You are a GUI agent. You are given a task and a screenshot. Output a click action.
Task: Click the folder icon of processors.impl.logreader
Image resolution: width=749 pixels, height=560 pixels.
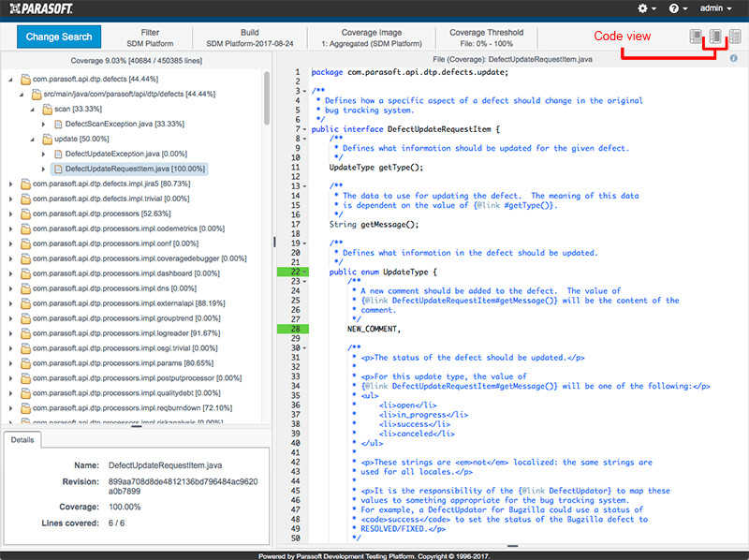[x=25, y=333]
